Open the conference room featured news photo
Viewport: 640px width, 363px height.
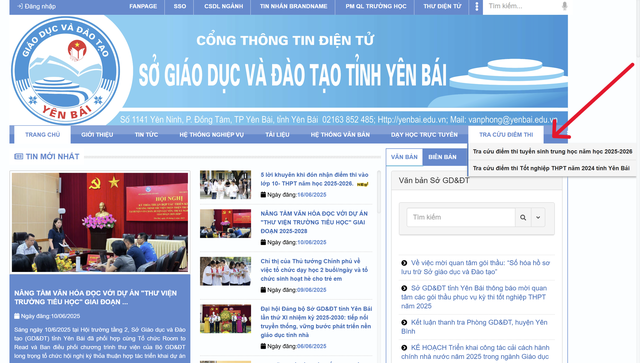100,222
